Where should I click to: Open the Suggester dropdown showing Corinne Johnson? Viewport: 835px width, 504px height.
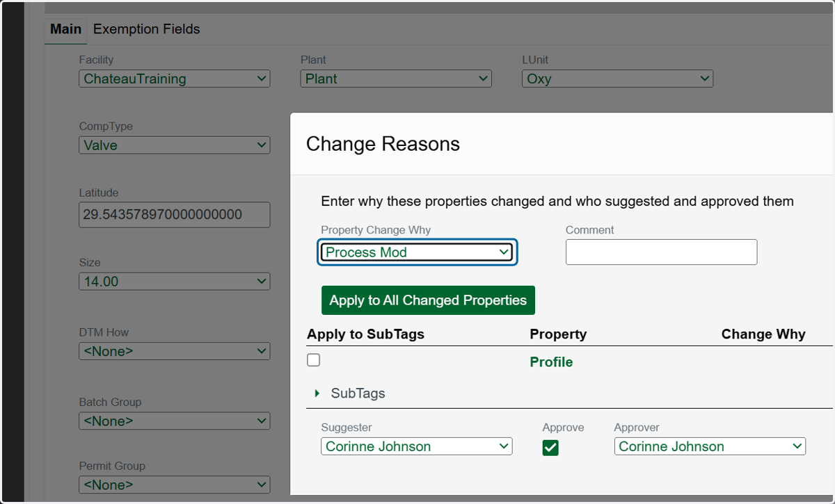[417, 446]
